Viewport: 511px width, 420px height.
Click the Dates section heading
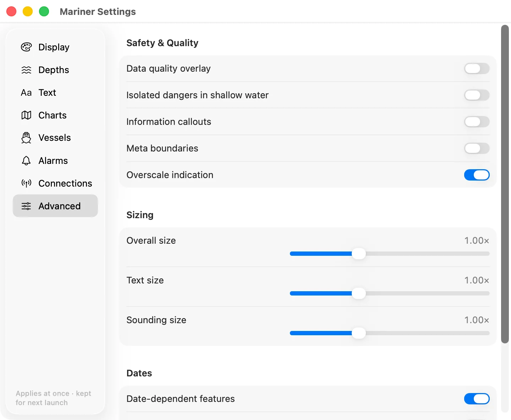(x=139, y=373)
